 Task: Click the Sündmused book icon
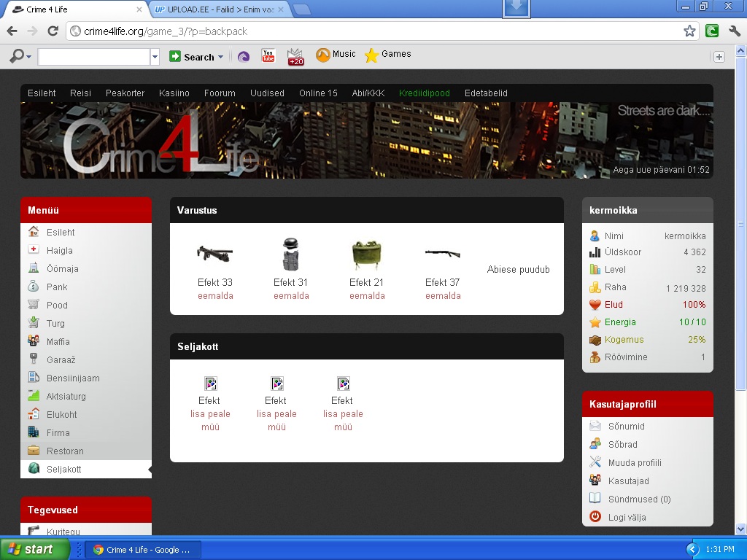coord(595,498)
